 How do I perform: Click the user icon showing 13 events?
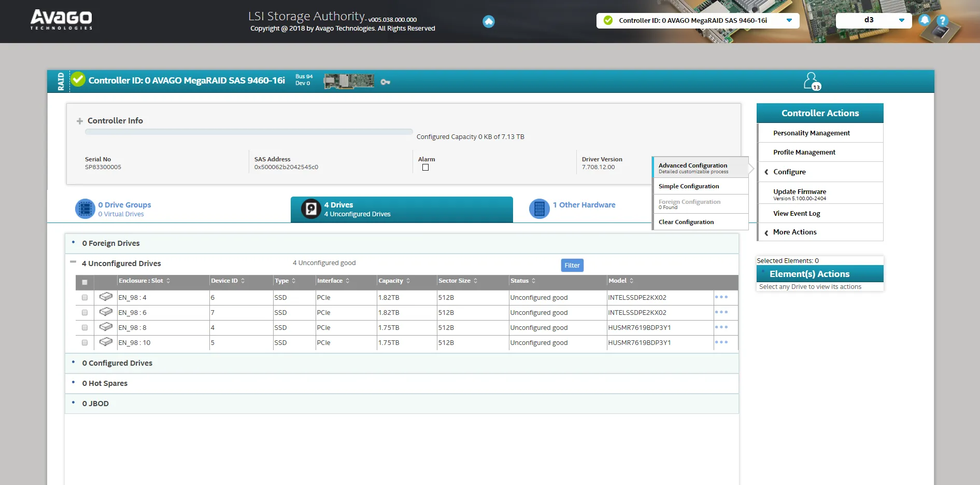click(812, 80)
